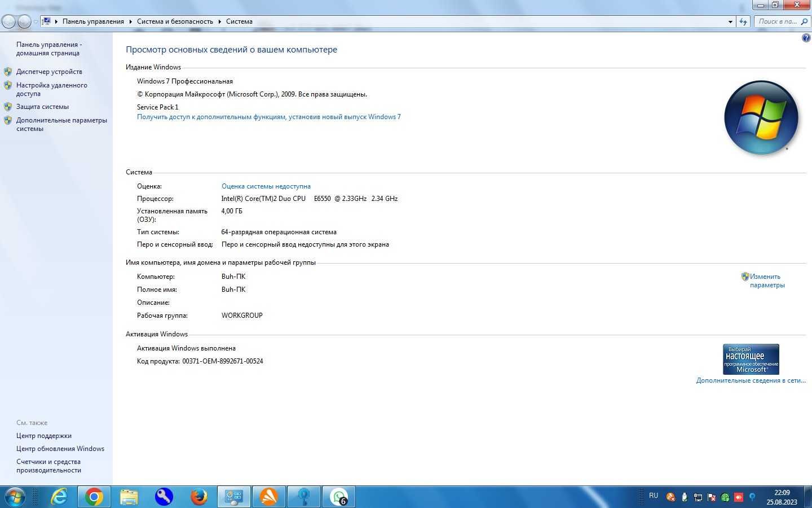This screenshot has height=508, width=812.
Task: Click the RU language indicator in tray
Action: 654,496
